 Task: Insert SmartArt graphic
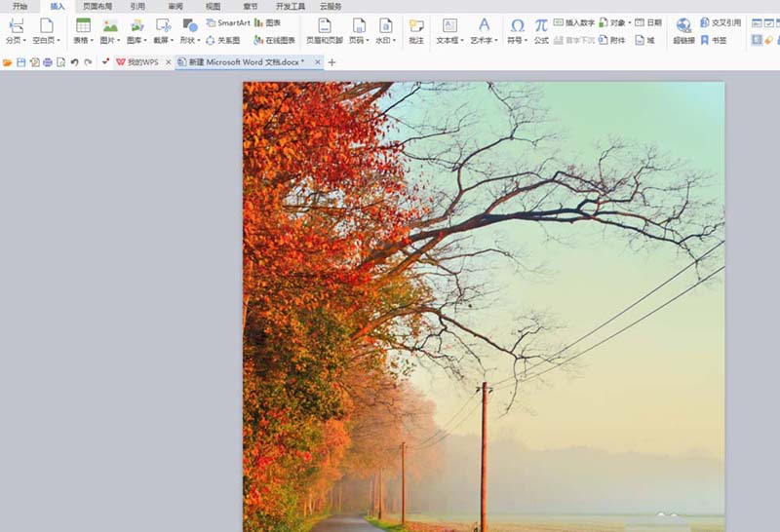point(228,22)
